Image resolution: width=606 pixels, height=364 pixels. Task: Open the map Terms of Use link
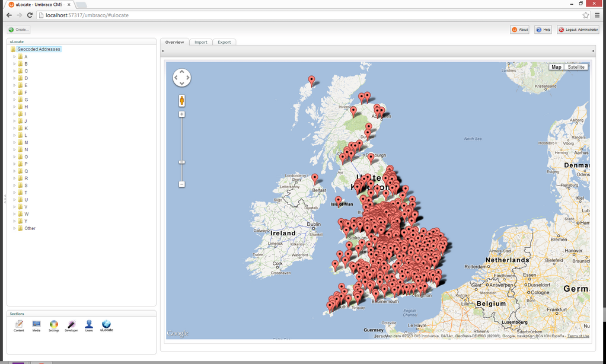(578, 336)
